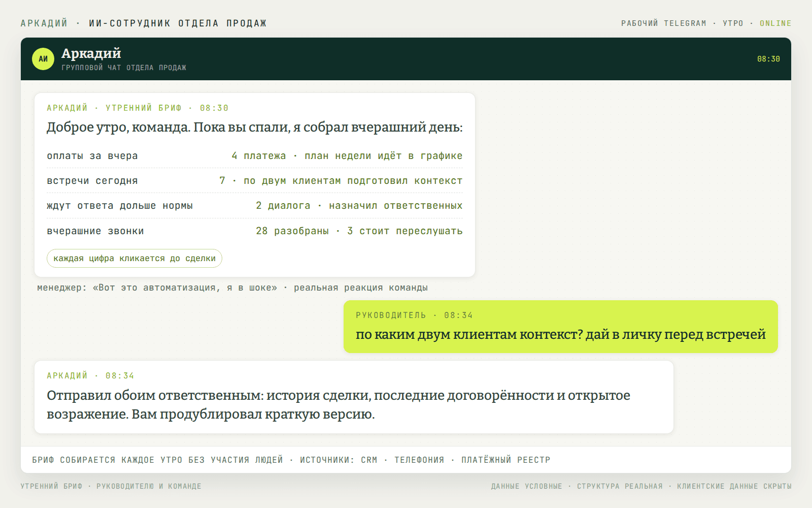
Task: Click 'Данные условные' note at bottom
Action: coord(526,486)
